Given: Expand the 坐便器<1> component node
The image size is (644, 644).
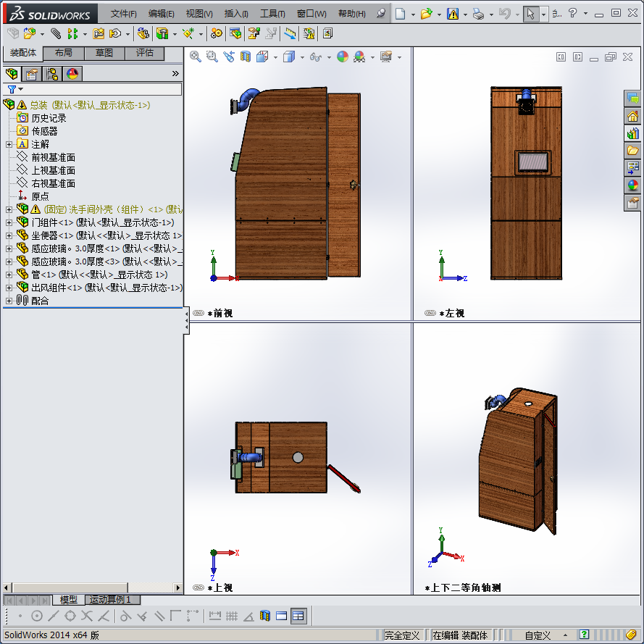Looking at the screenshot, I should [9, 235].
